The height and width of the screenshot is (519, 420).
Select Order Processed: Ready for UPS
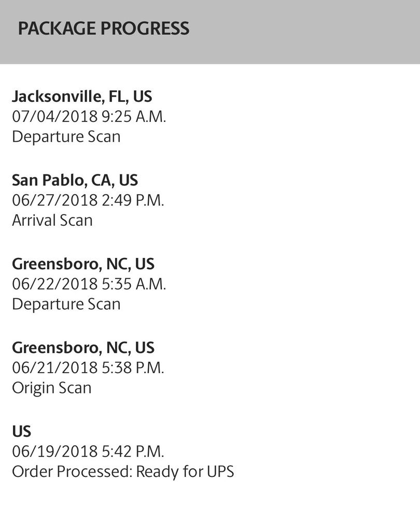(123, 472)
